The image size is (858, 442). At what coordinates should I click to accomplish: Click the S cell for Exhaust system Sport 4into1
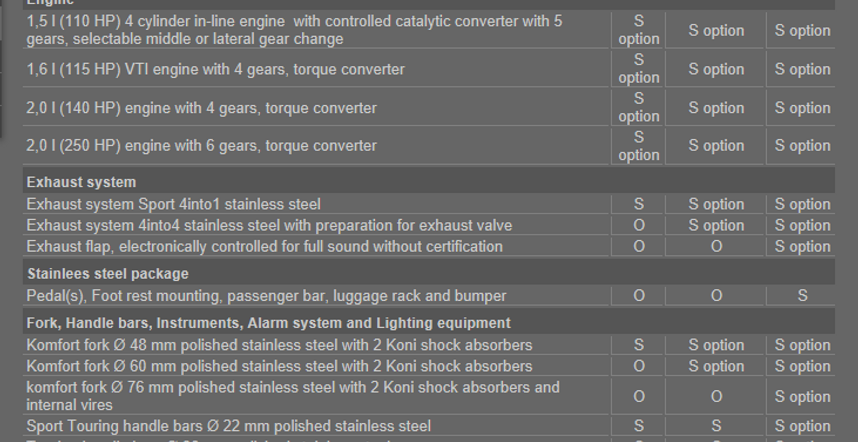tap(638, 204)
